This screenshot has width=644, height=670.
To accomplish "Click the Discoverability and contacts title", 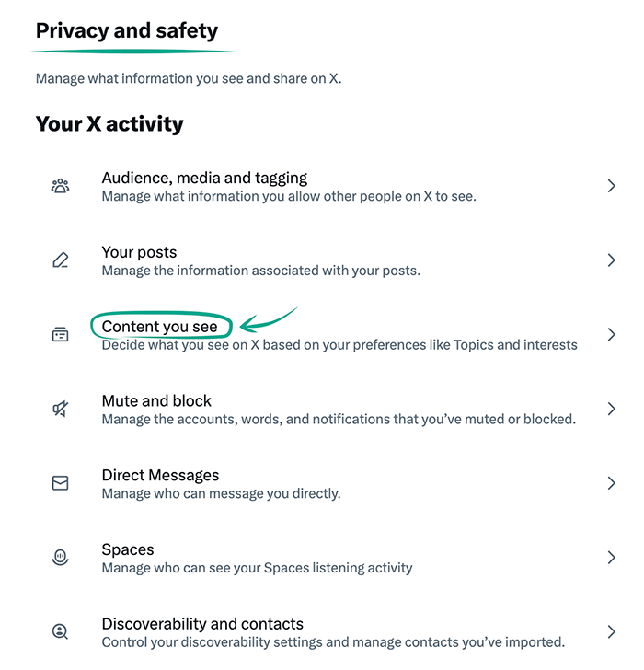I will coord(202,624).
